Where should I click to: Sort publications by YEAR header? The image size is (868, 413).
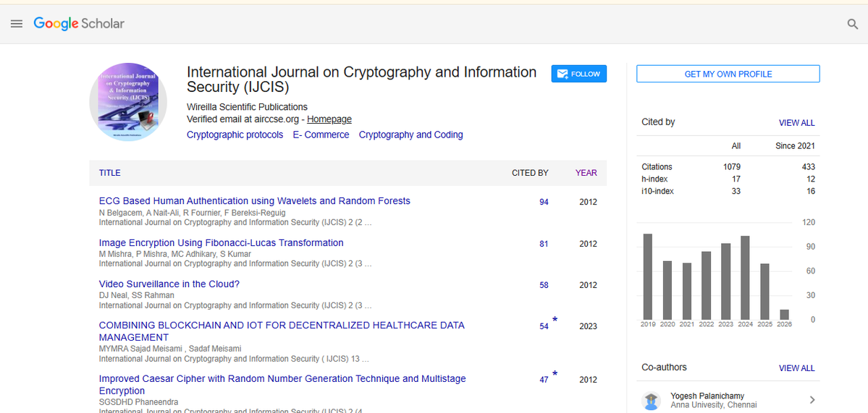point(586,173)
